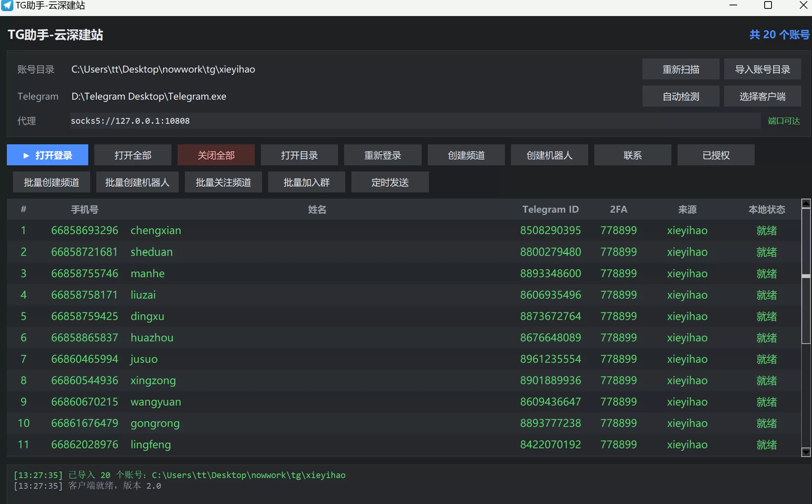This screenshot has height=504, width=812.
Task: Click the 创建机器人 button
Action: click(549, 155)
